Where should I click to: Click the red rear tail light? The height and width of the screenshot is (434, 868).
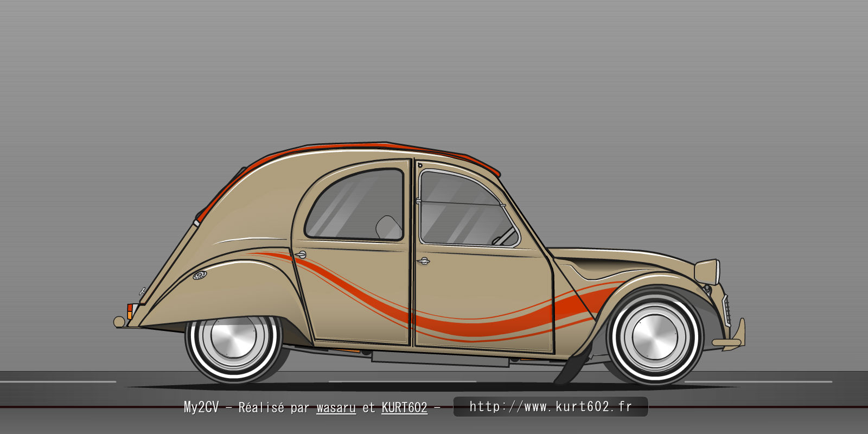click(x=130, y=309)
